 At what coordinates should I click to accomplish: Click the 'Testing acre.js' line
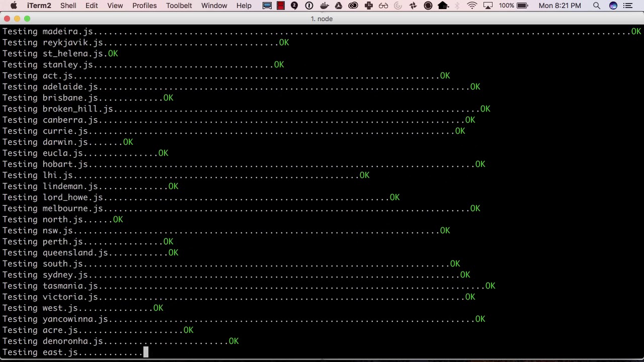click(98, 330)
